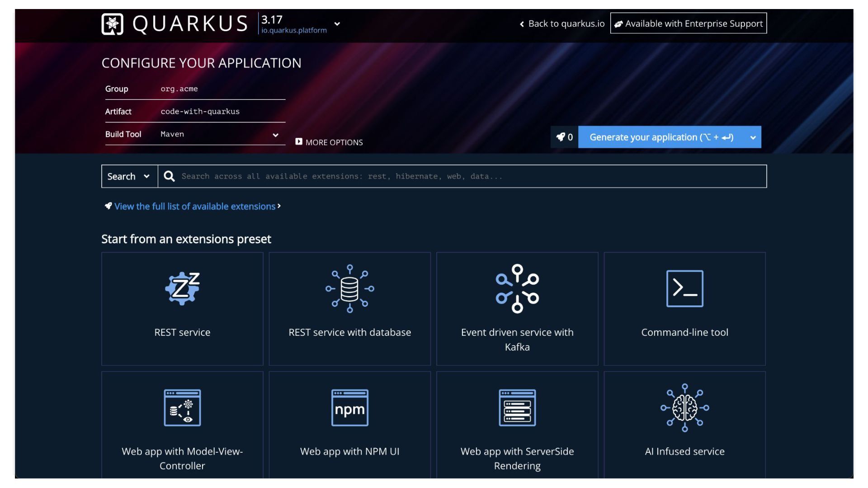This screenshot has height=488, width=868.
Task: Expand MORE OPTIONS section
Action: click(329, 142)
